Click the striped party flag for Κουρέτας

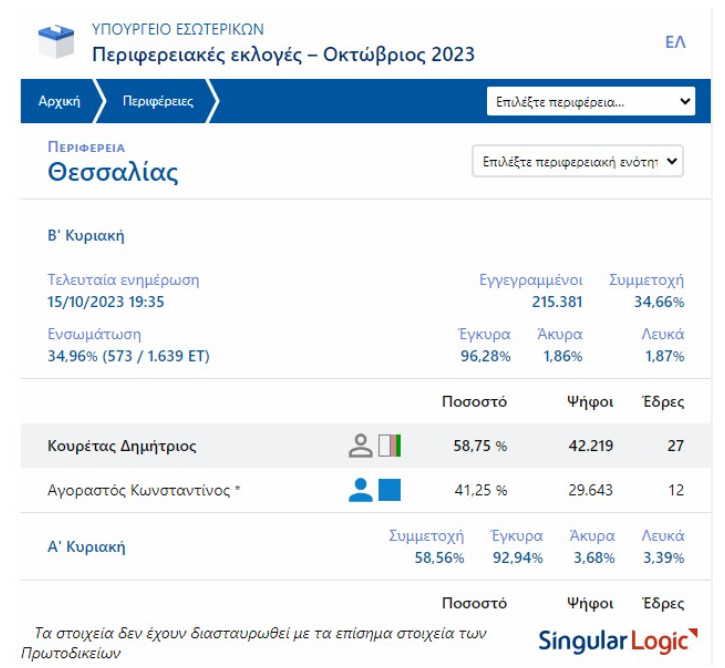point(390,446)
